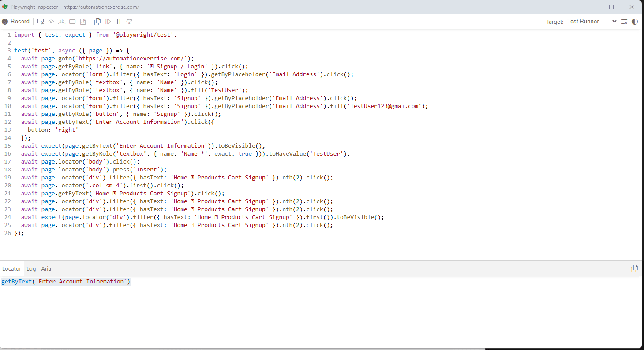Copy the generated code from toolbar
This screenshot has height=350, width=644.
[x=97, y=22]
